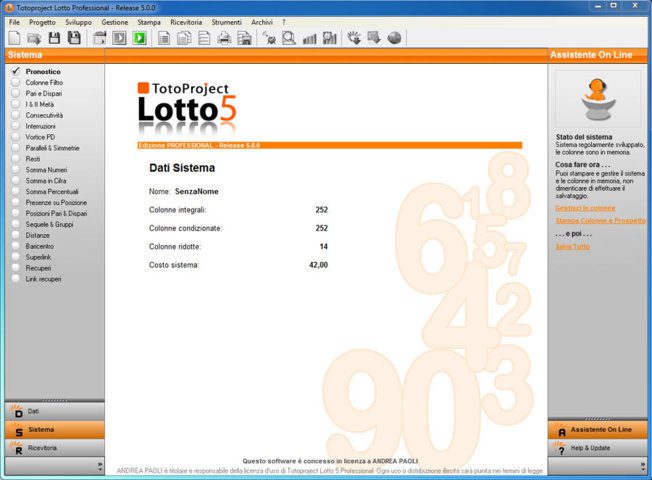Click the magnifying glass search icon
The height and width of the screenshot is (480, 652).
click(289, 38)
